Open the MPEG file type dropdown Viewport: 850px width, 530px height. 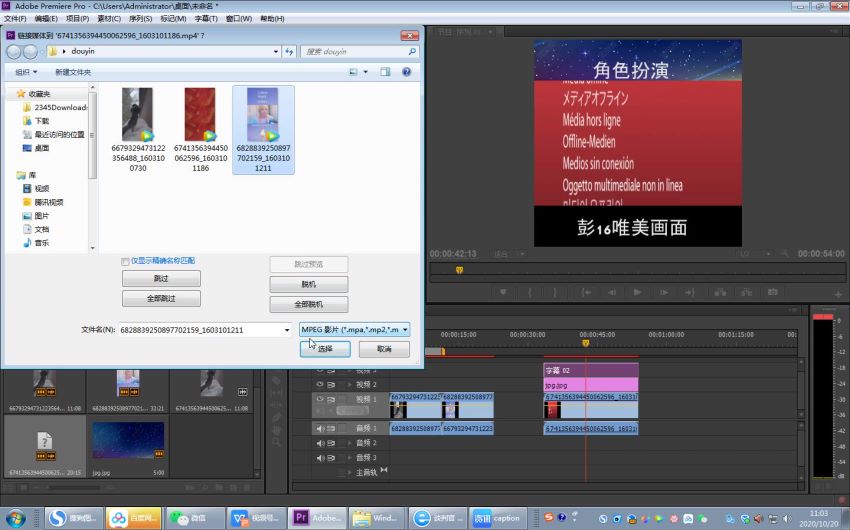point(355,329)
